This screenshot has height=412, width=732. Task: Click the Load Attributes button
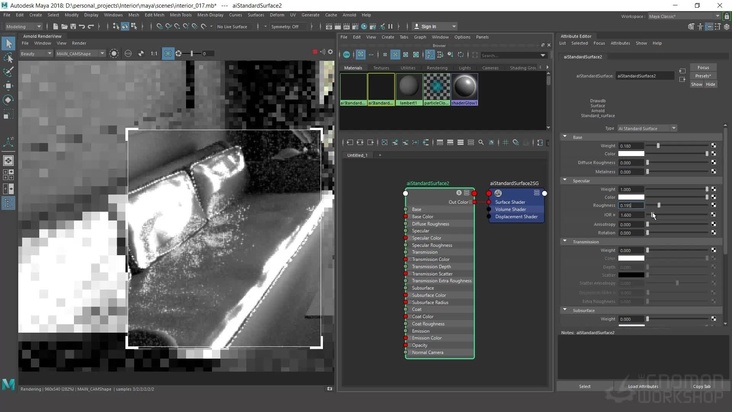(x=643, y=386)
